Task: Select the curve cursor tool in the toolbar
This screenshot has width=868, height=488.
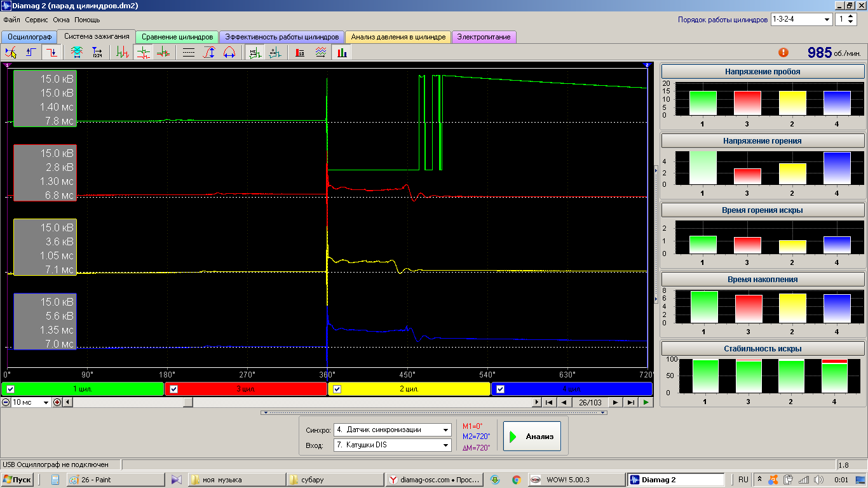Action: [x=11, y=52]
